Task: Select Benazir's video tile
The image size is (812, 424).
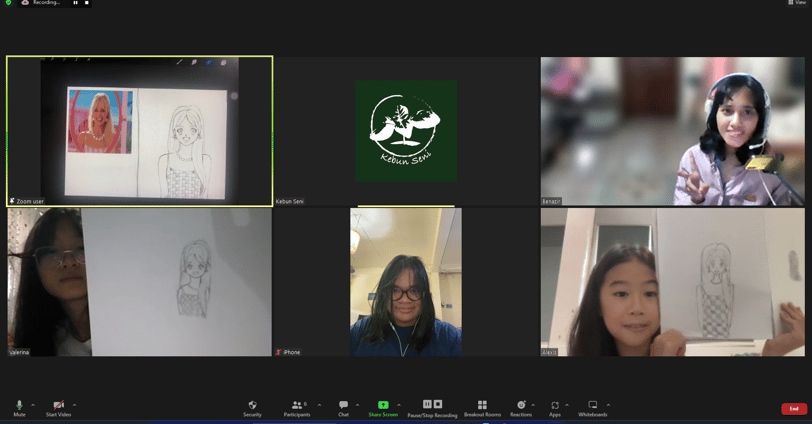Action: (x=673, y=131)
